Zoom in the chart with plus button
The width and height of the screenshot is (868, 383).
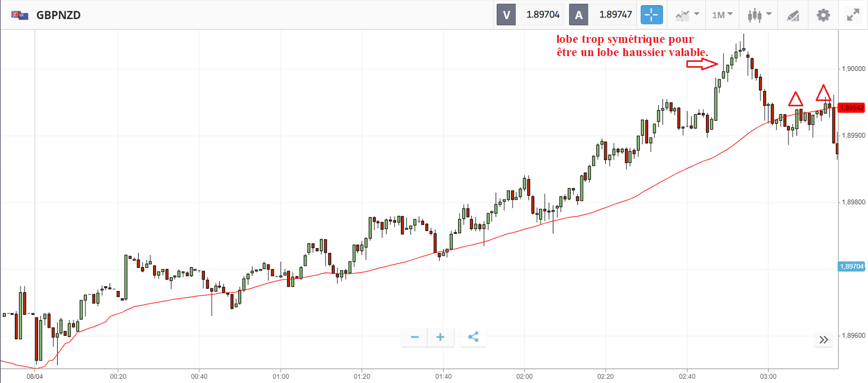click(440, 337)
